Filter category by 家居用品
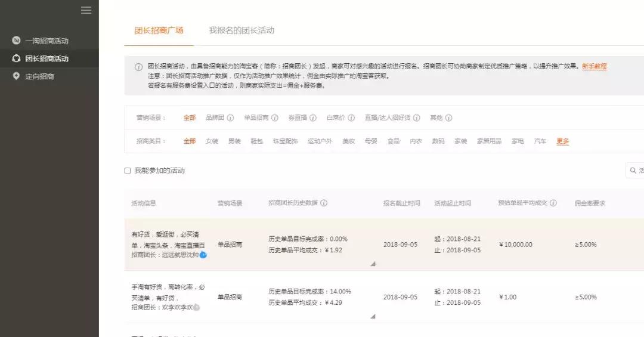 (x=489, y=141)
